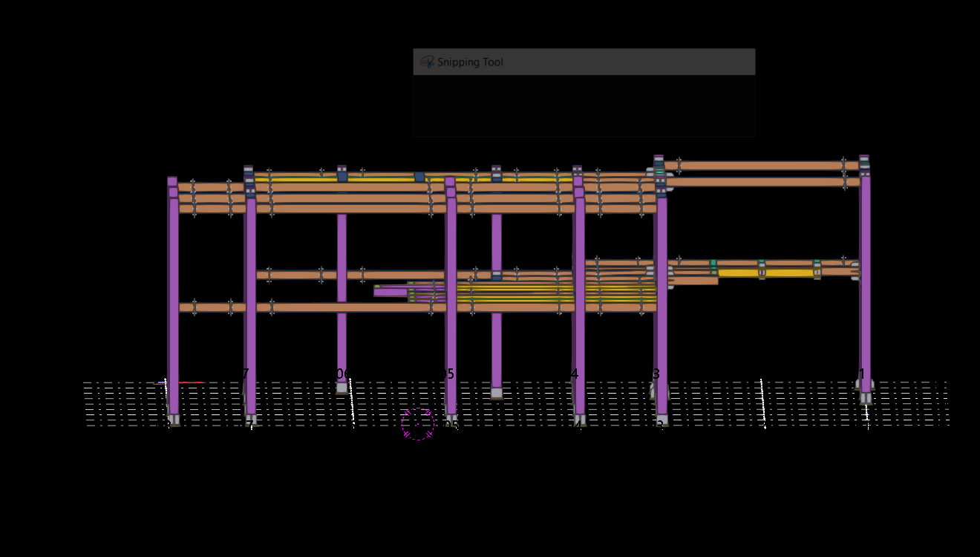Select grid label 1 at far right
This screenshot has height=557, width=980.
point(862,373)
